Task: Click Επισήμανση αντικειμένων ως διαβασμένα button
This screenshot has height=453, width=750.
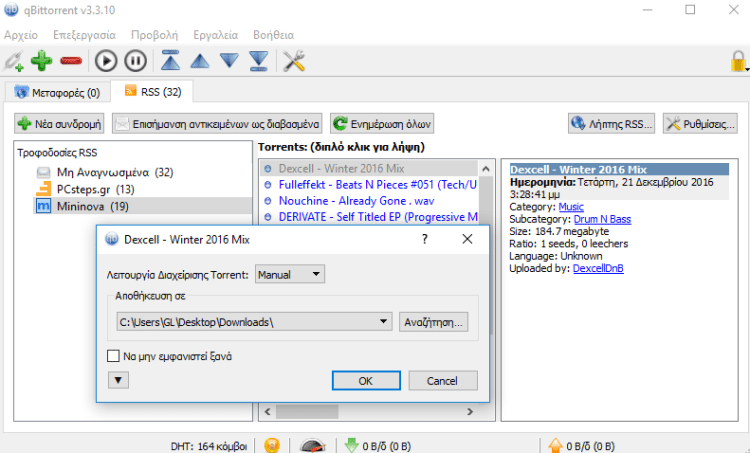Action: pos(217,124)
